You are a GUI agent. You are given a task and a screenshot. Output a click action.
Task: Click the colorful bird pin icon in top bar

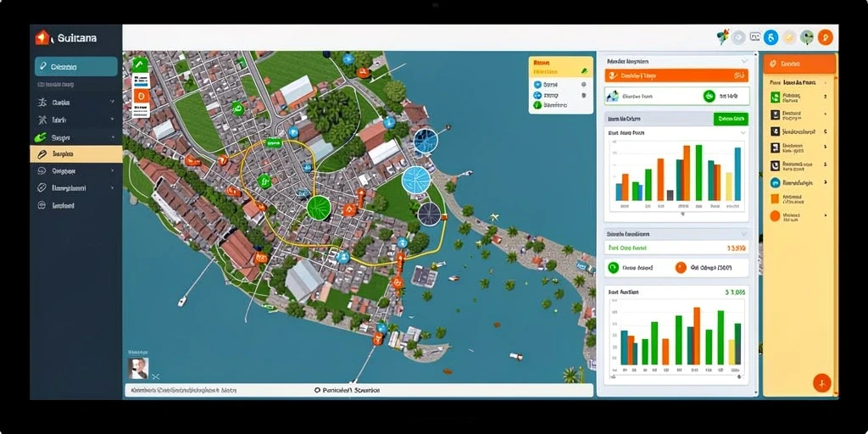click(x=723, y=37)
